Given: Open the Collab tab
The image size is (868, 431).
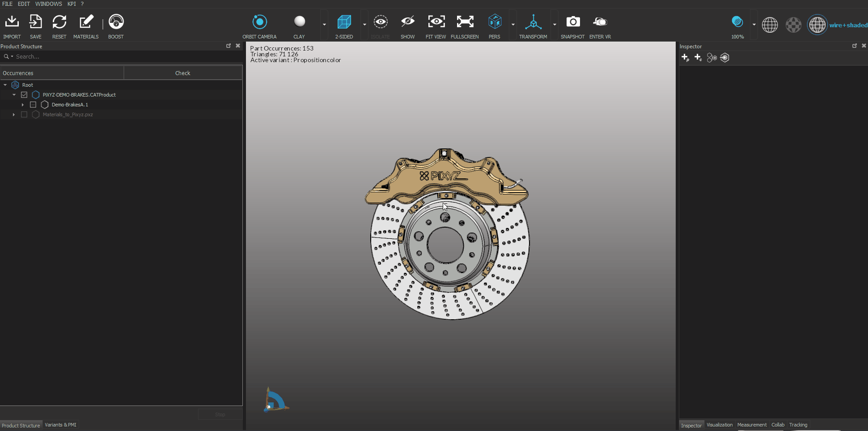Looking at the screenshot, I should [778, 425].
